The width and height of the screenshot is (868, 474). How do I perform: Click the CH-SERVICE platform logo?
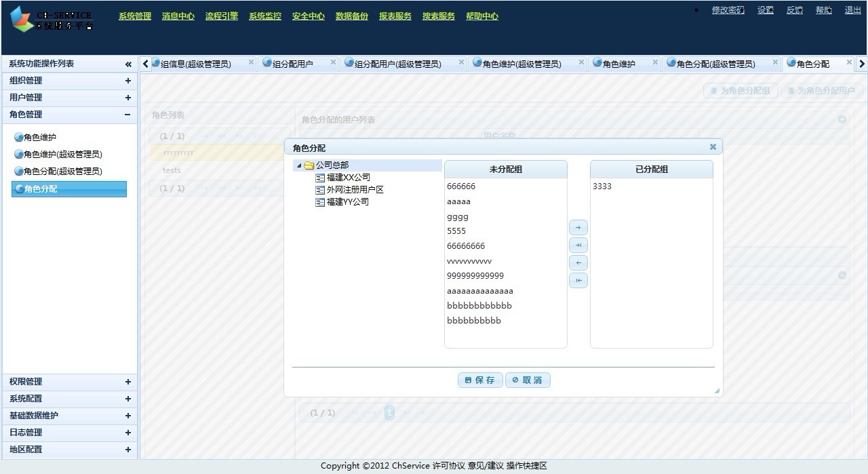point(52,19)
